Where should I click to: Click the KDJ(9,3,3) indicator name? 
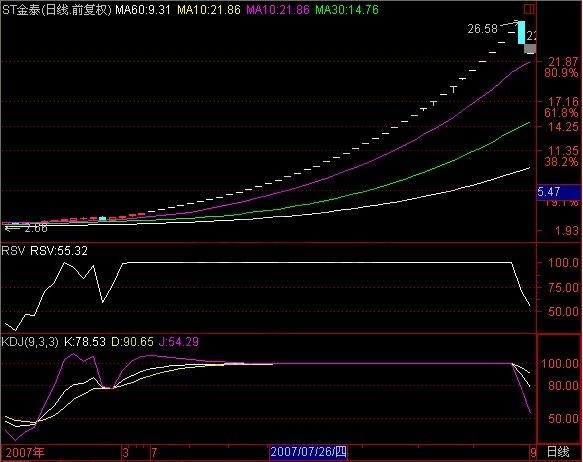pos(30,342)
